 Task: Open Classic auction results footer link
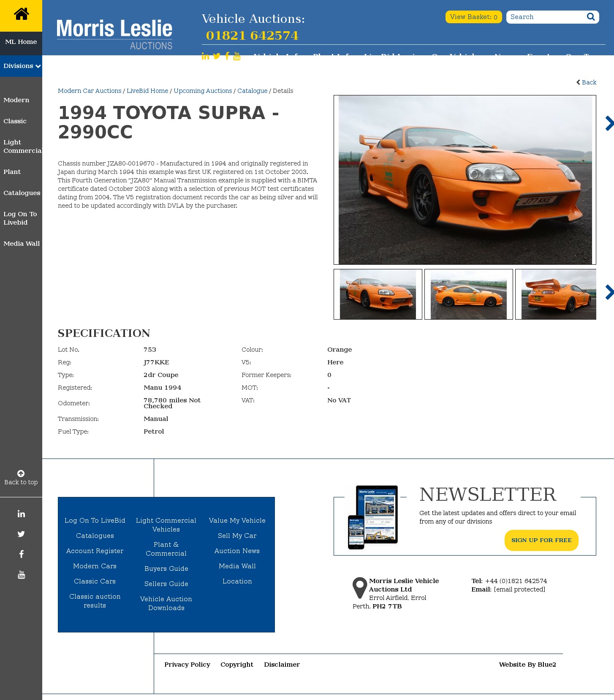(95, 601)
